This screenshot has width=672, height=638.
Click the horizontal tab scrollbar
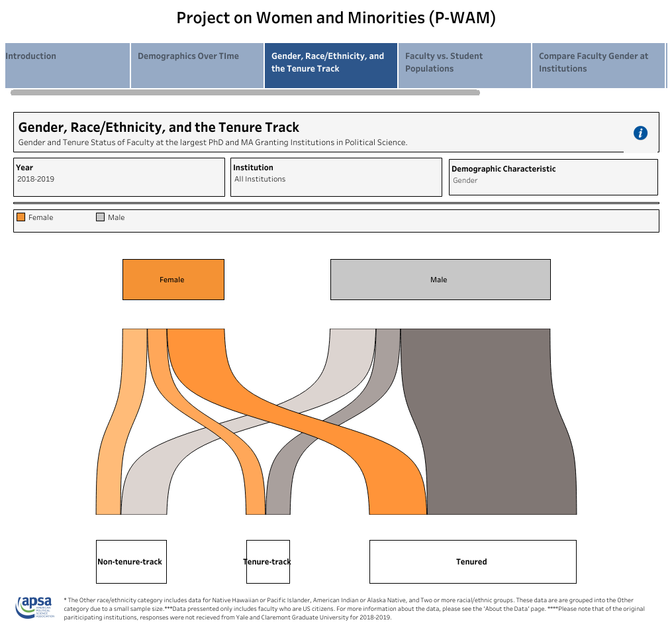(x=245, y=93)
